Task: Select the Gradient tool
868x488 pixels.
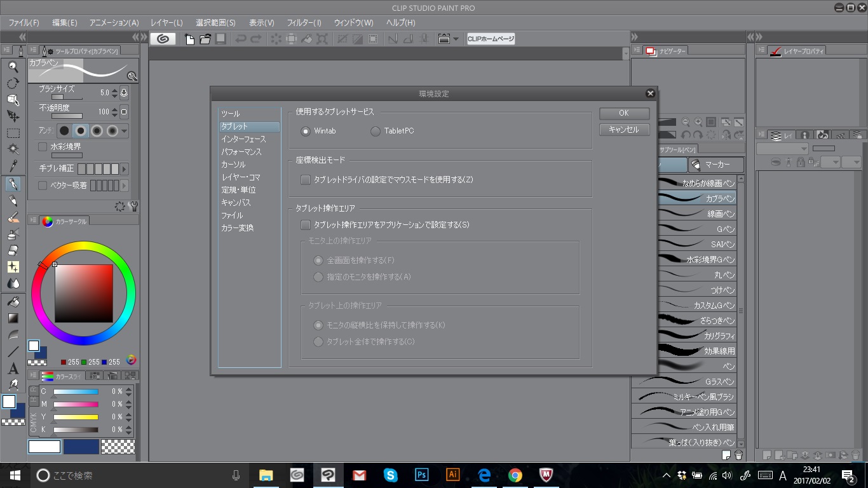Action: point(13,318)
